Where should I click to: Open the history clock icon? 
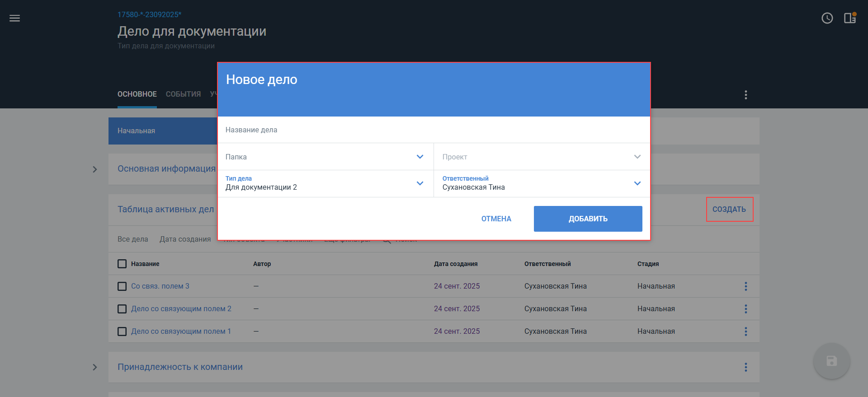click(x=827, y=18)
